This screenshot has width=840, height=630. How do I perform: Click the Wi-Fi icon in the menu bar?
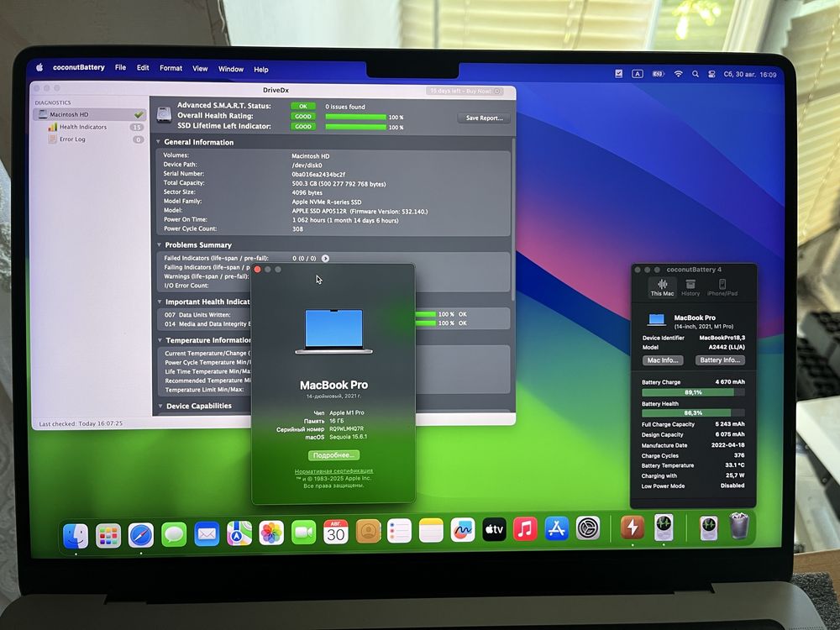[678, 74]
